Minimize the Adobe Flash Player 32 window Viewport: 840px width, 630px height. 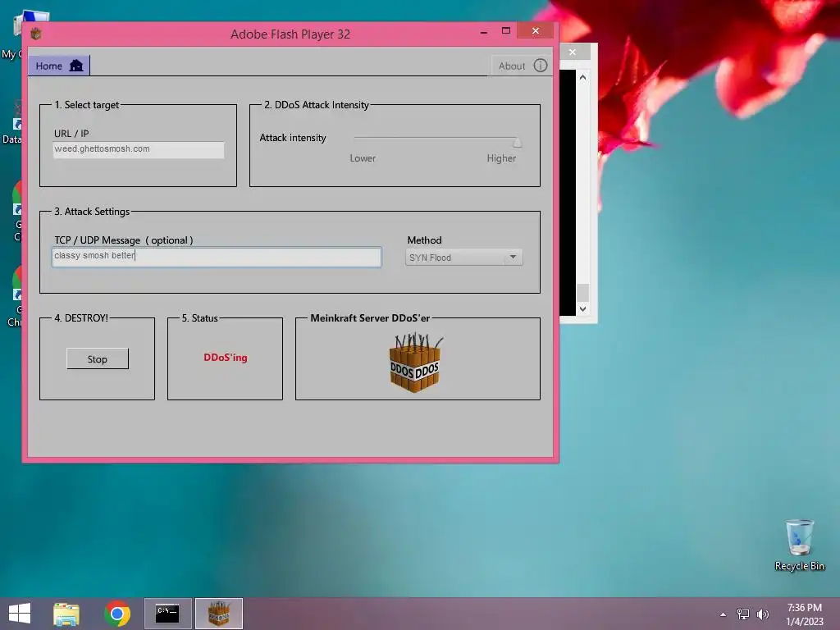(484, 32)
